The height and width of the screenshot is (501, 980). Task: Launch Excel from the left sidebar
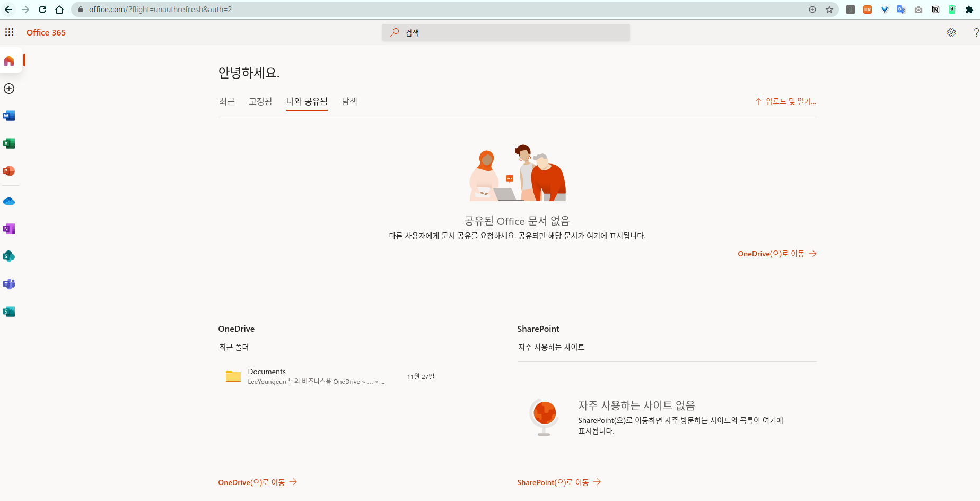[9, 143]
